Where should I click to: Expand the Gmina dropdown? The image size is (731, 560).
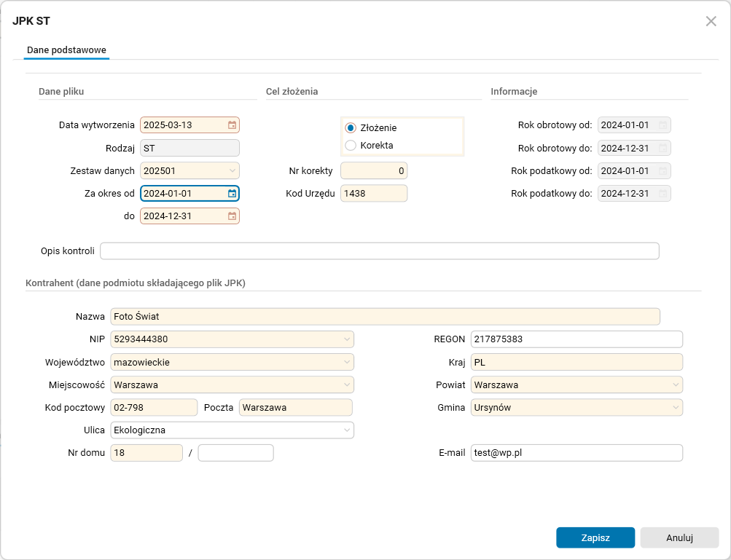[676, 408]
